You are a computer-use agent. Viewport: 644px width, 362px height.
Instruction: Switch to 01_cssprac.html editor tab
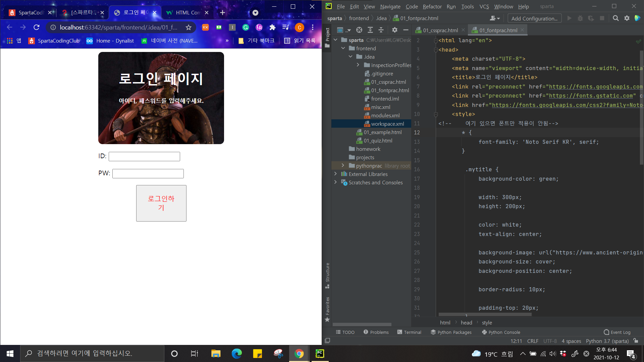[440, 30]
